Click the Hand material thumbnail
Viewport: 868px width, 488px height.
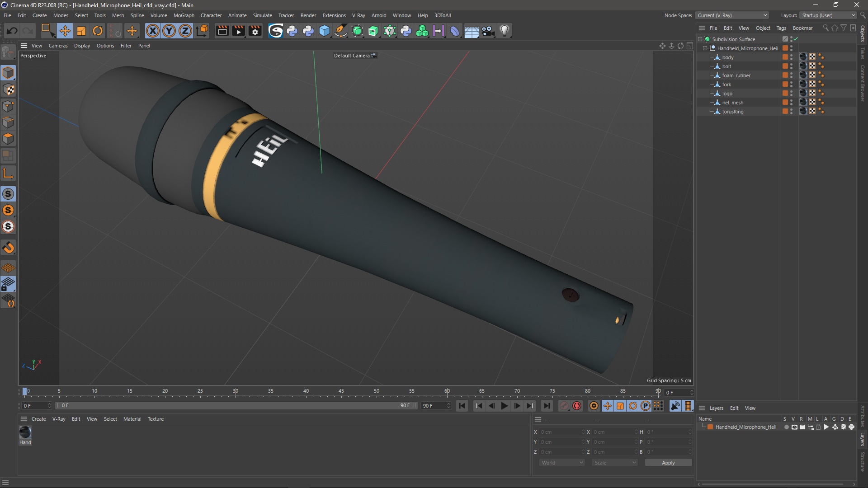point(25,432)
